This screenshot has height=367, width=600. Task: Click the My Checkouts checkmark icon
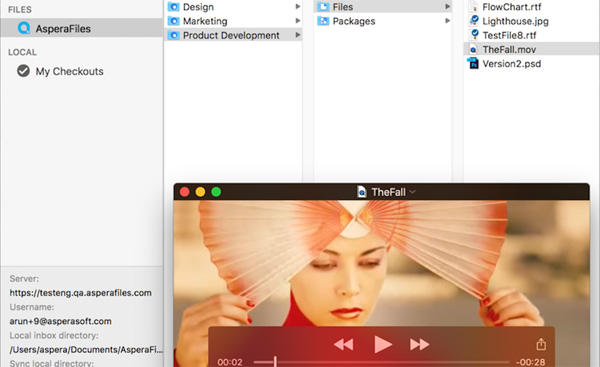tap(23, 71)
